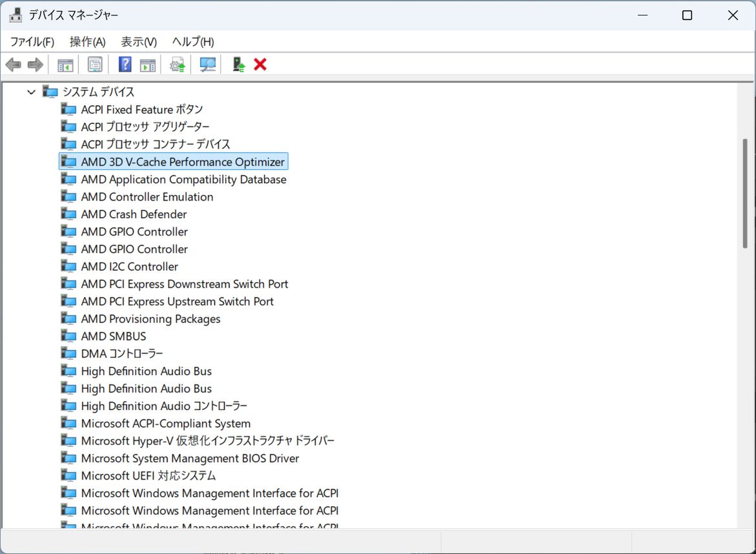The image size is (756, 554).
Task: Scan for hardware changes using the monitor icon
Action: coord(208,65)
